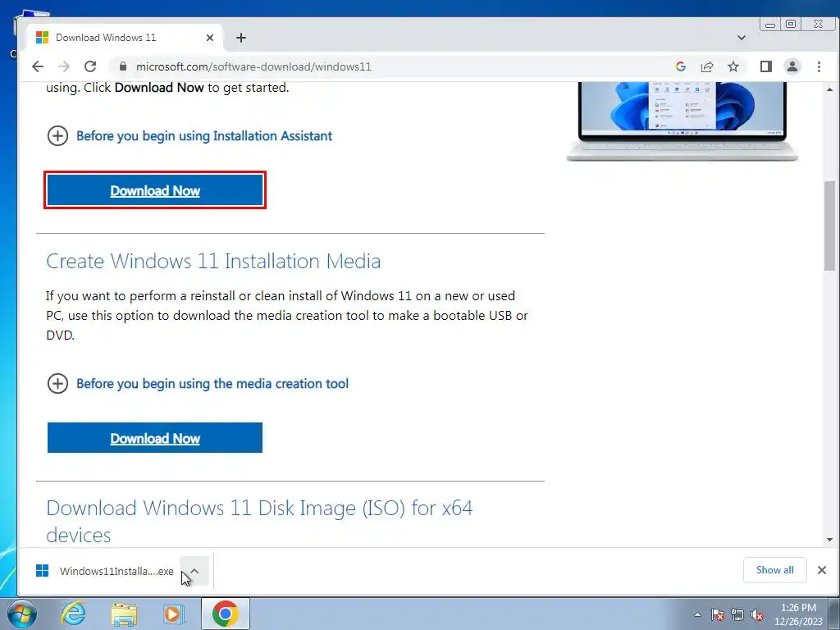Close the downloads bar
840x630 pixels.
point(822,570)
